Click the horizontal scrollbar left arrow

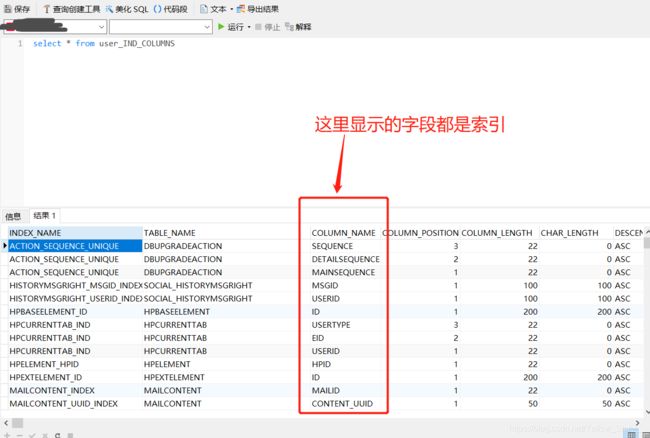pyautogui.click(x=6, y=423)
